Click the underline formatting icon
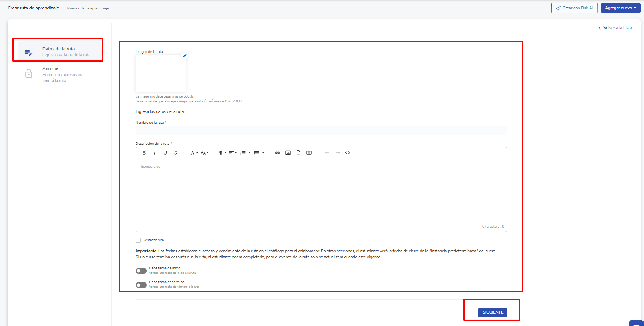 click(x=165, y=153)
